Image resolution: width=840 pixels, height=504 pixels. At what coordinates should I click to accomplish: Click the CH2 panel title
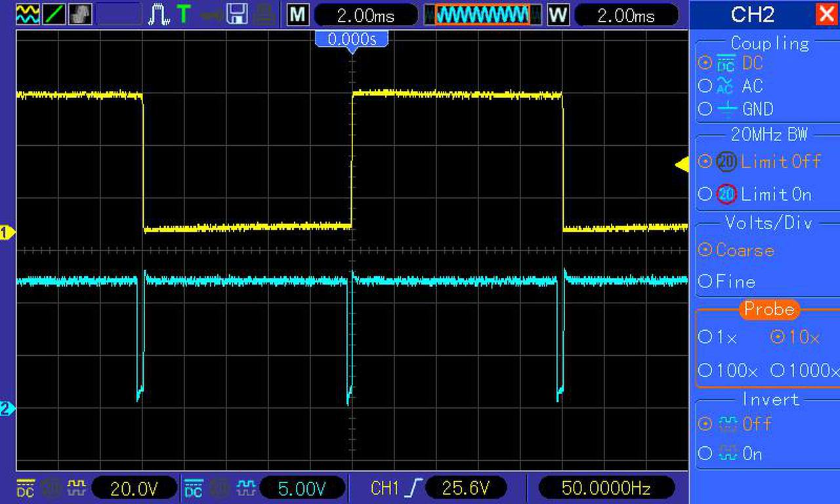tap(752, 14)
